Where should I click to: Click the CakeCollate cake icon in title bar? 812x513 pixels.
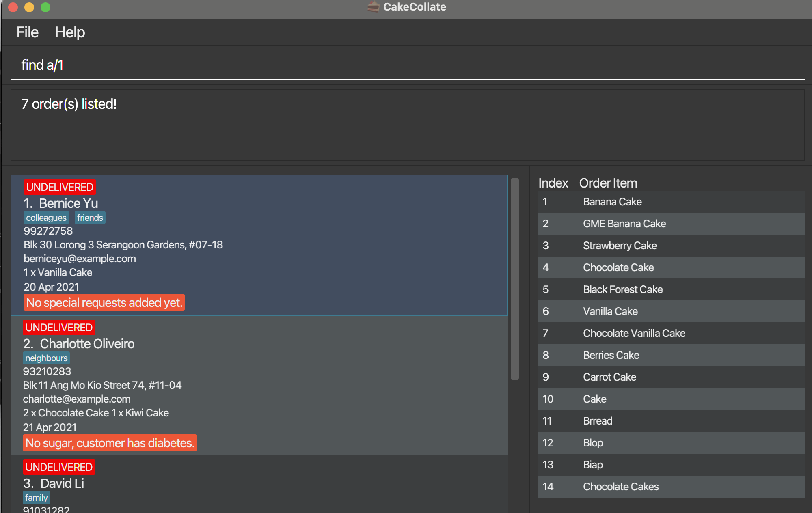pyautogui.click(x=373, y=7)
